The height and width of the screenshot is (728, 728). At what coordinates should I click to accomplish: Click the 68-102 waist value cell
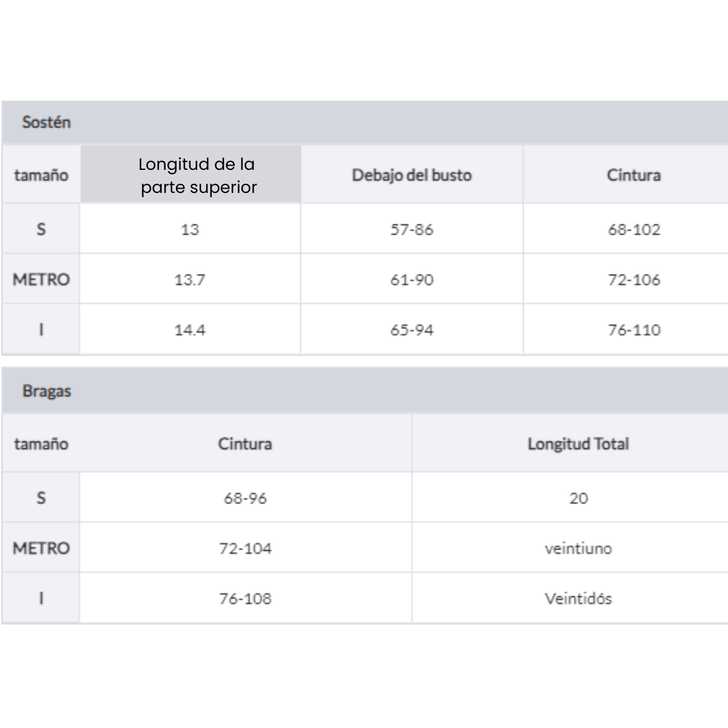tap(633, 229)
